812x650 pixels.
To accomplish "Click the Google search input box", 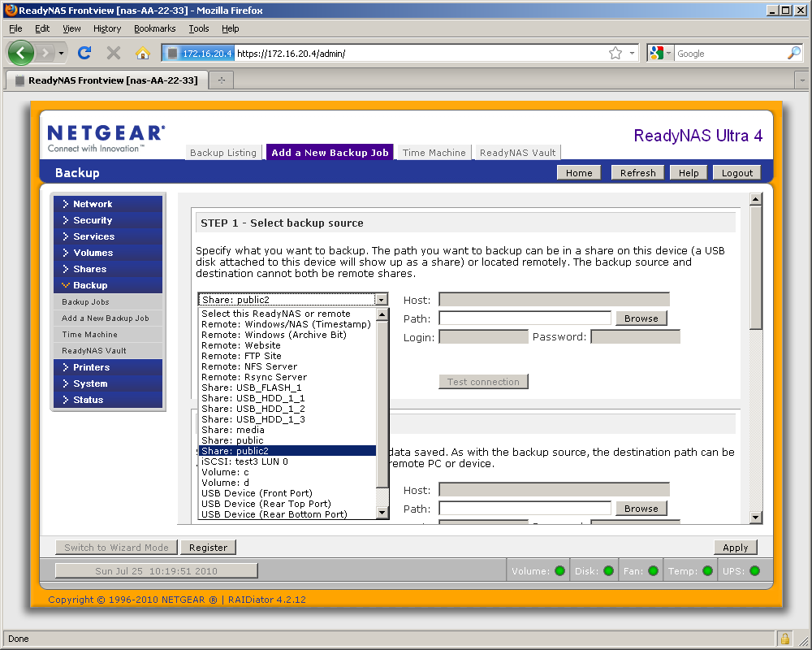I will click(731, 54).
